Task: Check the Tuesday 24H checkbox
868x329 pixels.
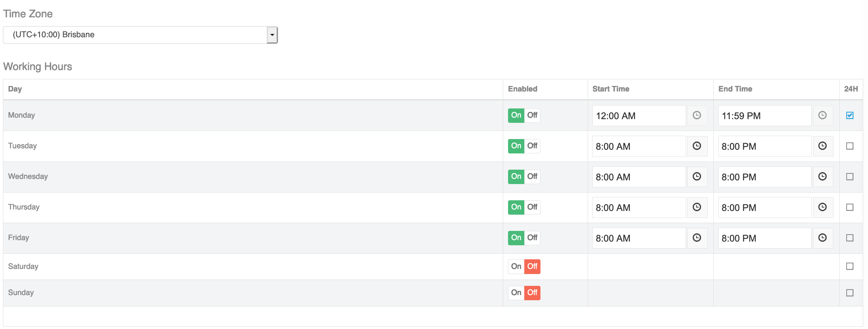Action: (x=850, y=146)
